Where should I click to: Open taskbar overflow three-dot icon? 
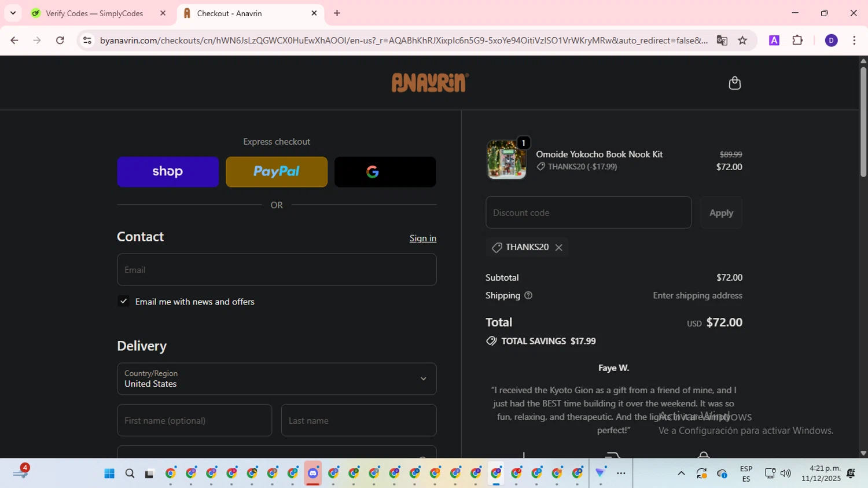621,474
